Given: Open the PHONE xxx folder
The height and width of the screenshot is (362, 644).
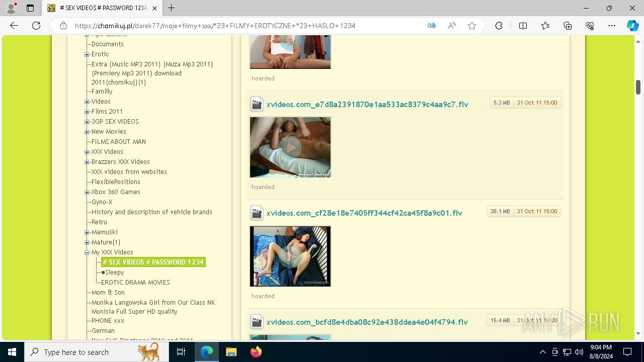Looking at the screenshot, I should click(x=108, y=321).
